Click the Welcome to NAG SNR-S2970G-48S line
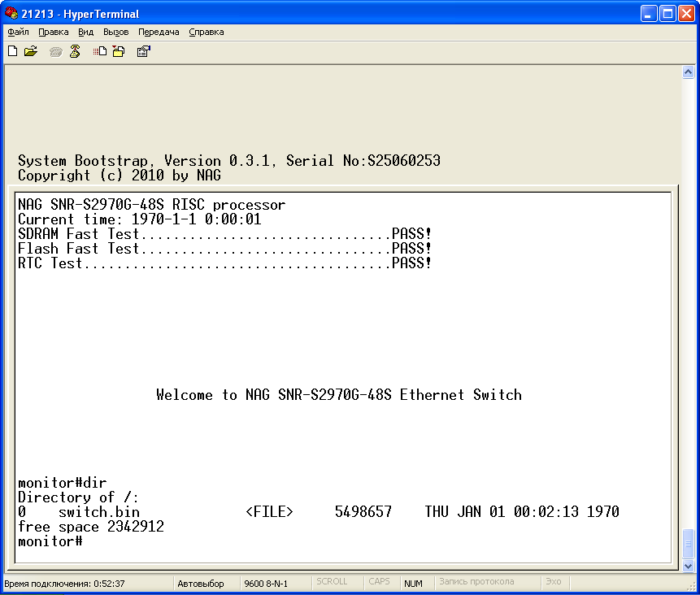Screen dimensions: 700x595 pos(339,395)
